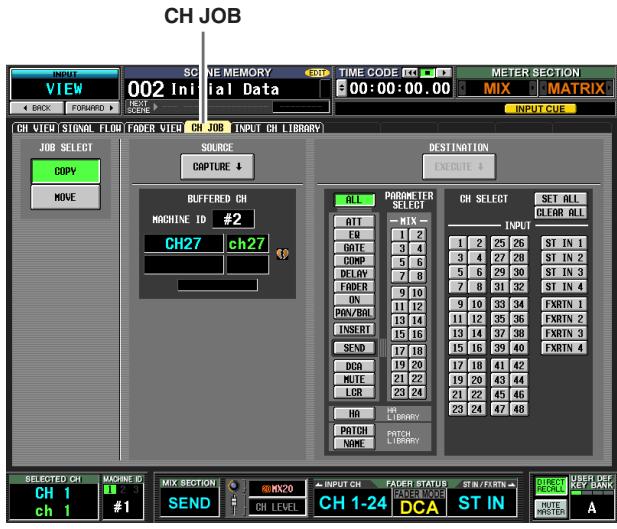Select input channel 48 in CH Select

519,409
